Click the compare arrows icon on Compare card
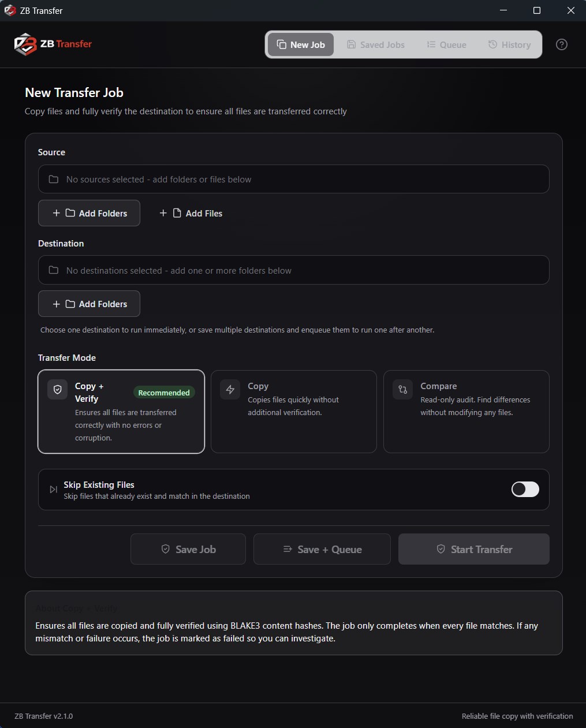 pos(403,390)
